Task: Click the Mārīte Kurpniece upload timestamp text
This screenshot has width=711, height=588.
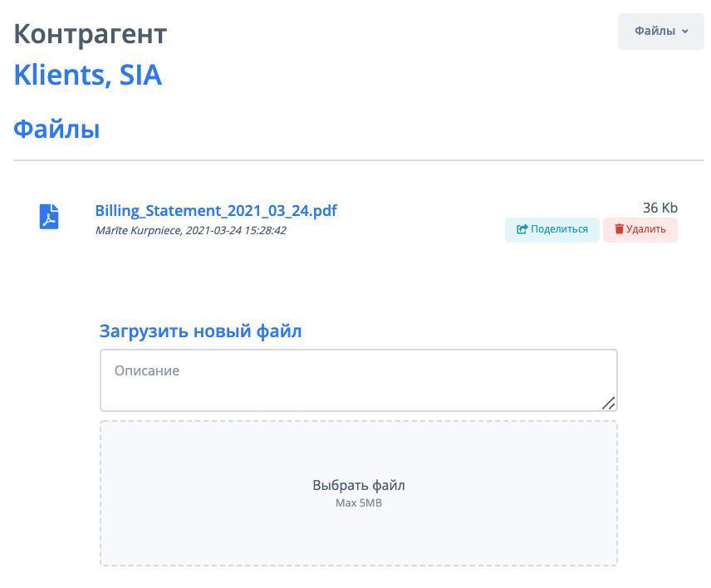Action: [x=191, y=230]
